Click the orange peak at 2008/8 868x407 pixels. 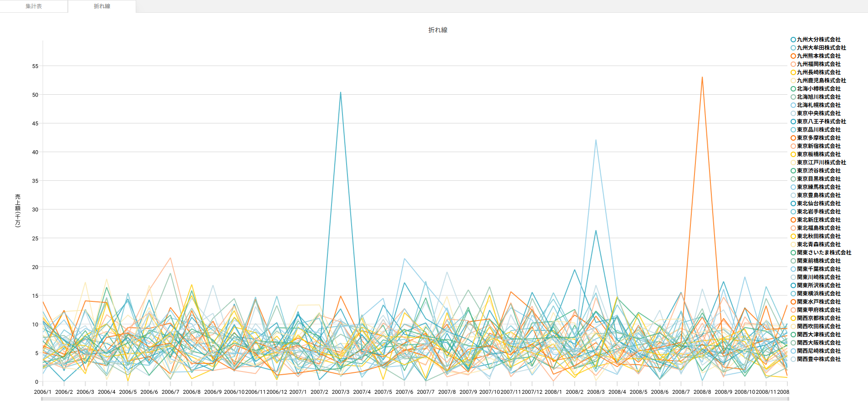click(702, 77)
